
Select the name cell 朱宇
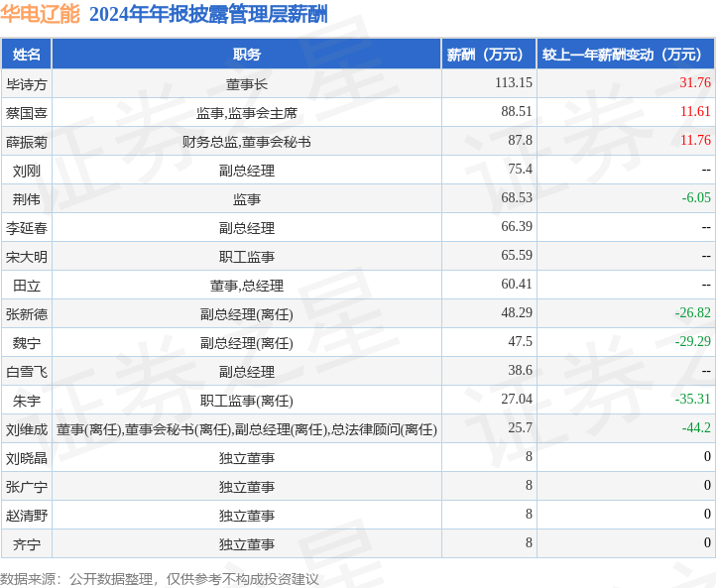(27, 401)
